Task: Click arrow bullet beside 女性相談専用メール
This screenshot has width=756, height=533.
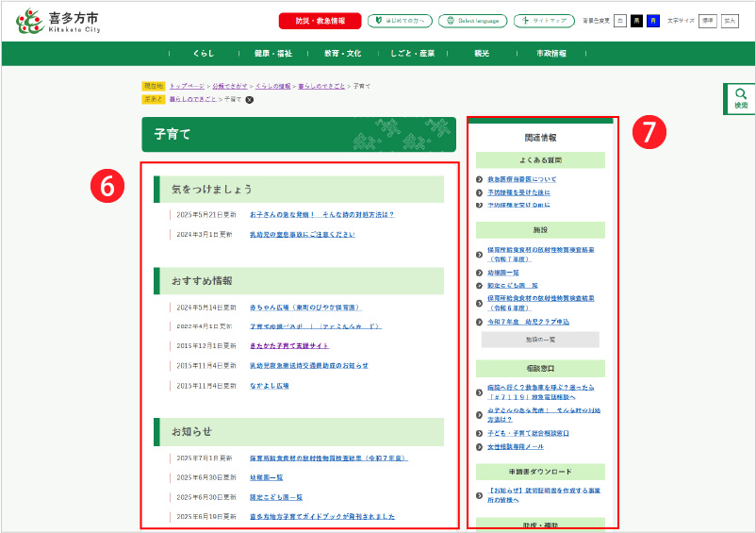Action: pyautogui.click(x=479, y=447)
